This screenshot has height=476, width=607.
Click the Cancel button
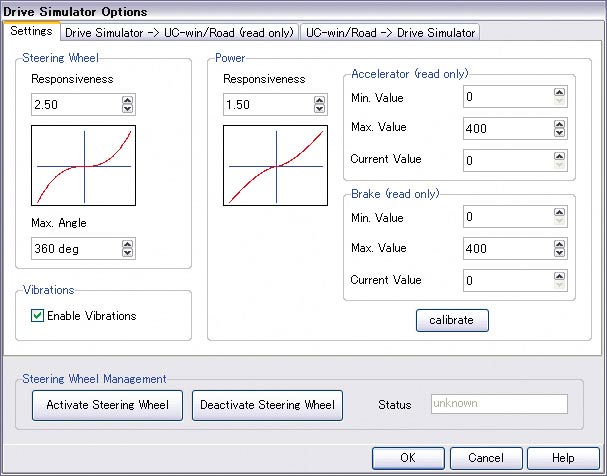click(486, 458)
